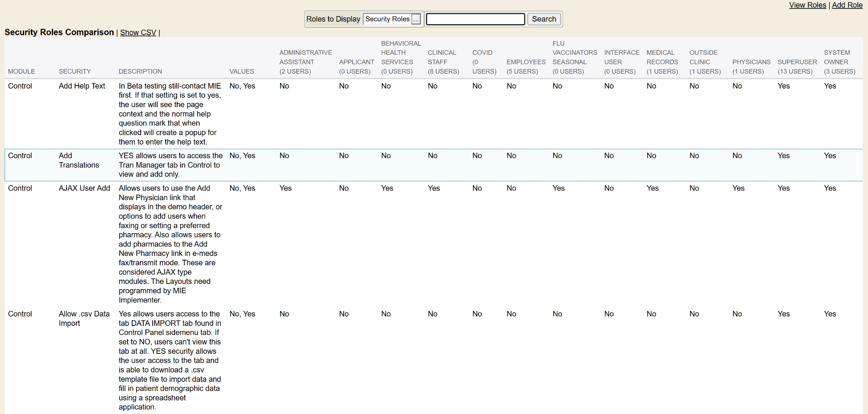
Task: Click the MODULE column header
Action: pyautogui.click(x=21, y=71)
